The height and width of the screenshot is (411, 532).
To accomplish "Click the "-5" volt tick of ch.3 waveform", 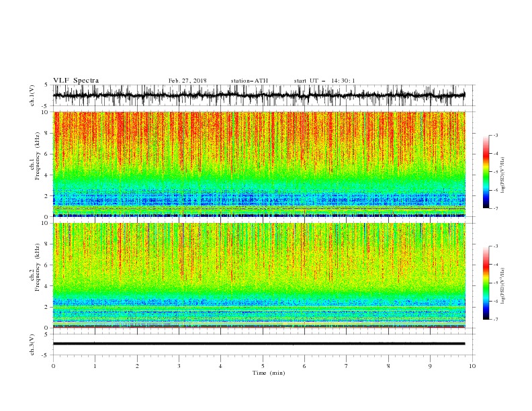I will [x=46, y=355].
